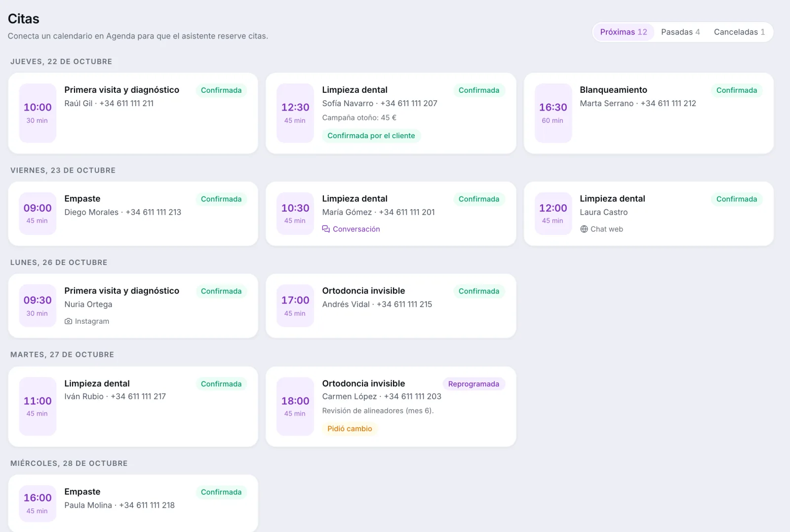Click the Jueves, 22 de octubre heading
The height and width of the screenshot is (532, 790).
pos(61,62)
